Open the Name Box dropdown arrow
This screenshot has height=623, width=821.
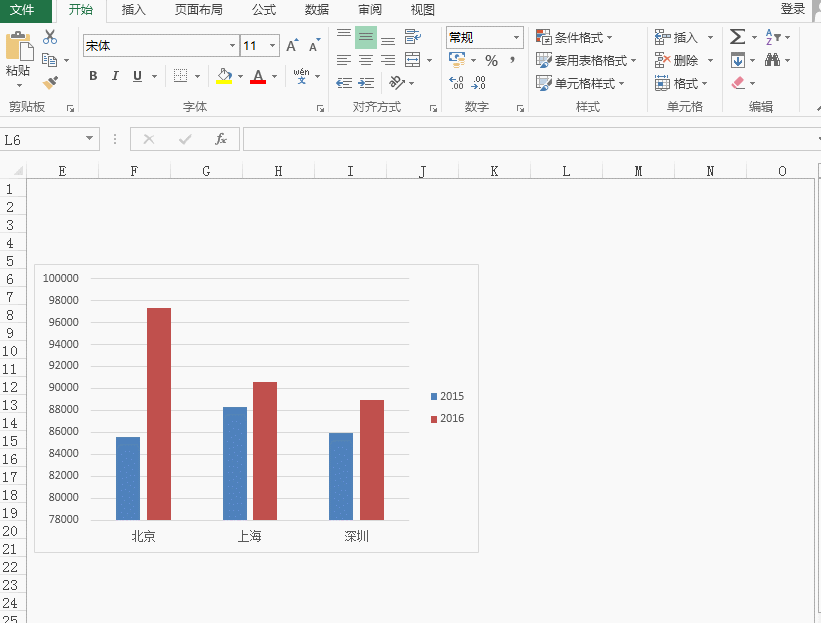tap(90, 139)
